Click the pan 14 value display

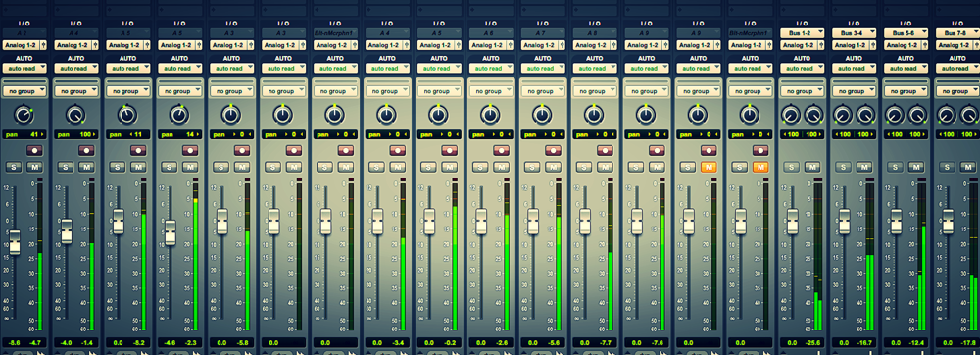pos(179,134)
